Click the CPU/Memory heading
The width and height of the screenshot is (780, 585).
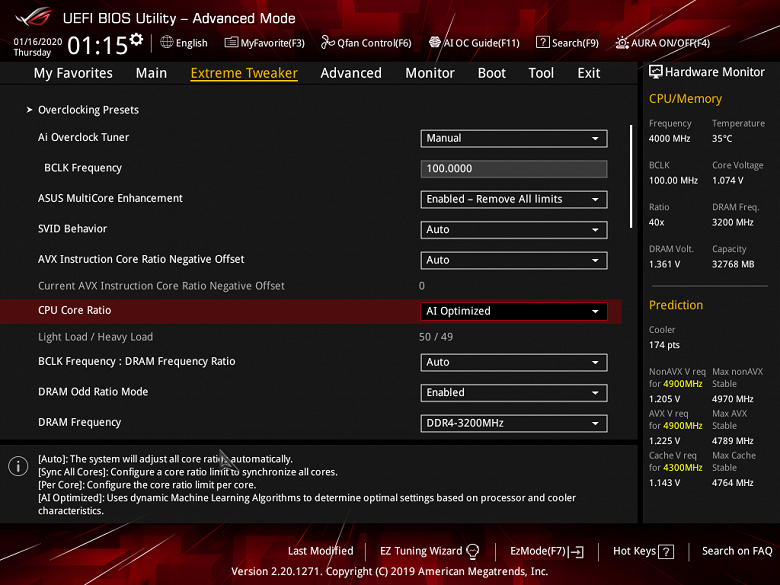pos(685,98)
